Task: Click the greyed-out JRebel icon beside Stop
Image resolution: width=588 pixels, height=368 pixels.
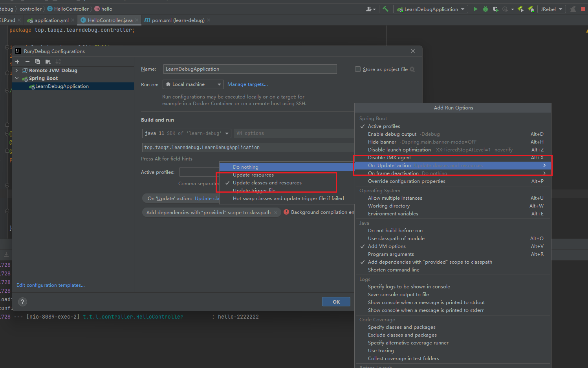Action: (573, 9)
